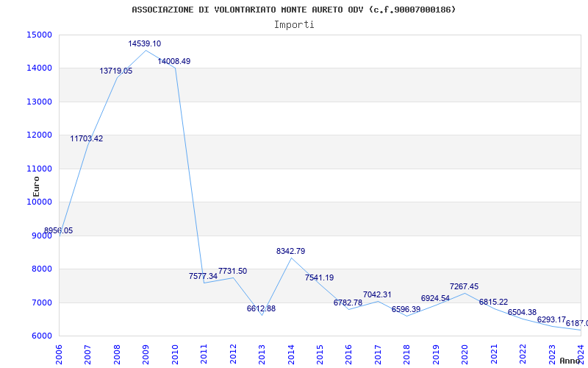
Task: Click the 2016 year label
Action: coord(349,355)
